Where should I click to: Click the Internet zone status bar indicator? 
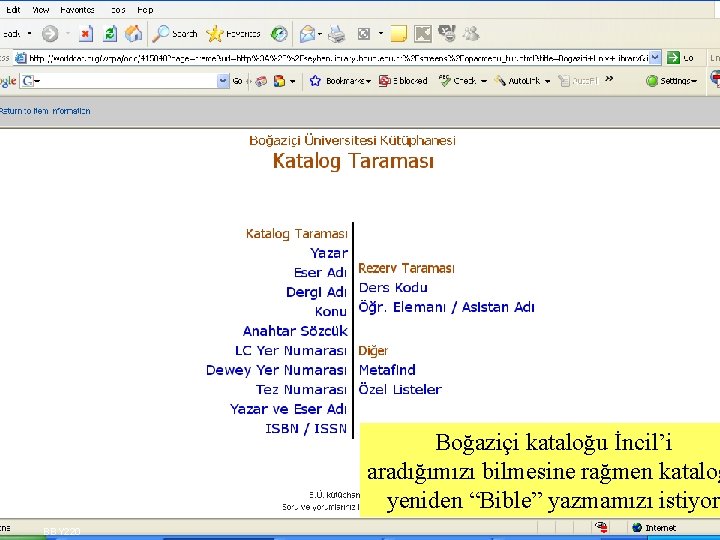tap(654, 528)
